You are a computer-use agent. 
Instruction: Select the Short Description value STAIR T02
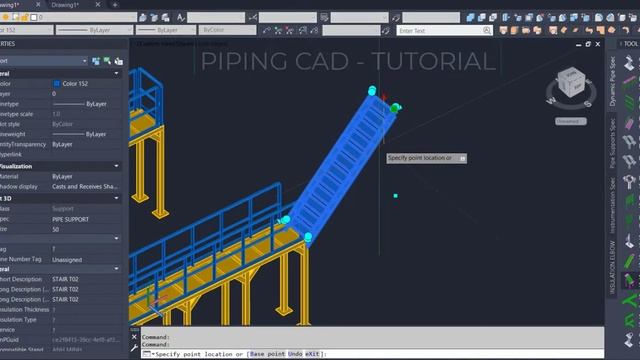click(x=65, y=279)
